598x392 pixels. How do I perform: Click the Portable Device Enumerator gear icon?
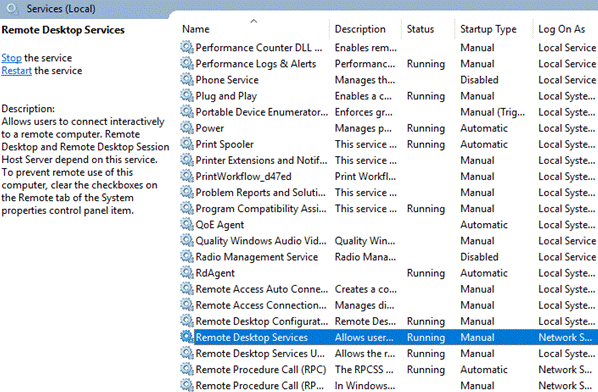[187, 112]
